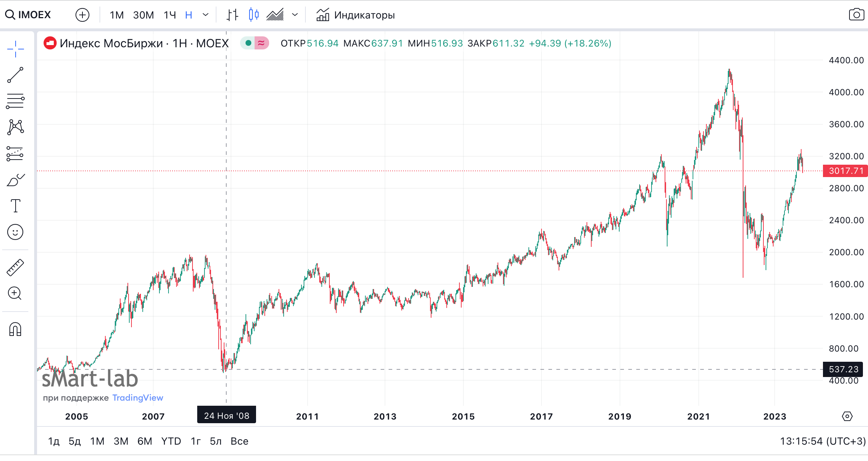Toggle the green market status indicator
The width and height of the screenshot is (868, 461).
(248, 43)
